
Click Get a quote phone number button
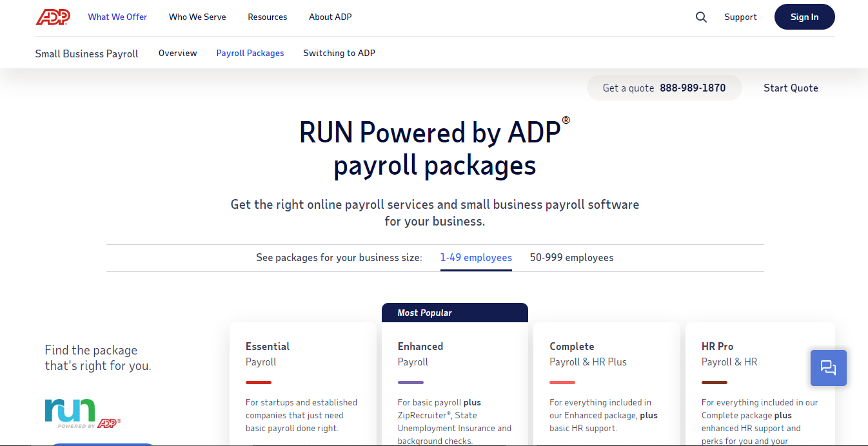tap(664, 88)
